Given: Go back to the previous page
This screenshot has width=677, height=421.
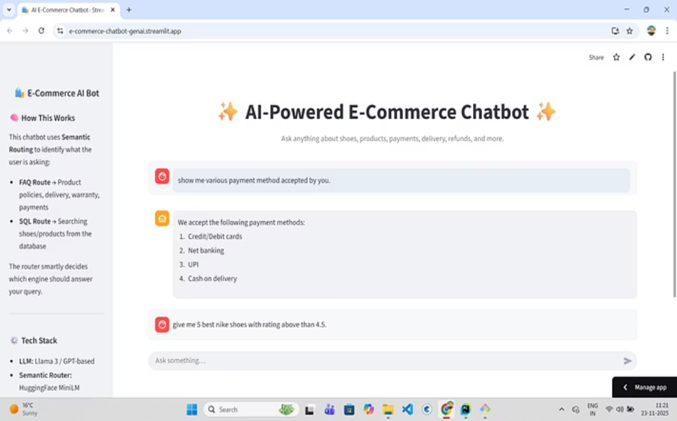Looking at the screenshot, I should click(x=9, y=31).
